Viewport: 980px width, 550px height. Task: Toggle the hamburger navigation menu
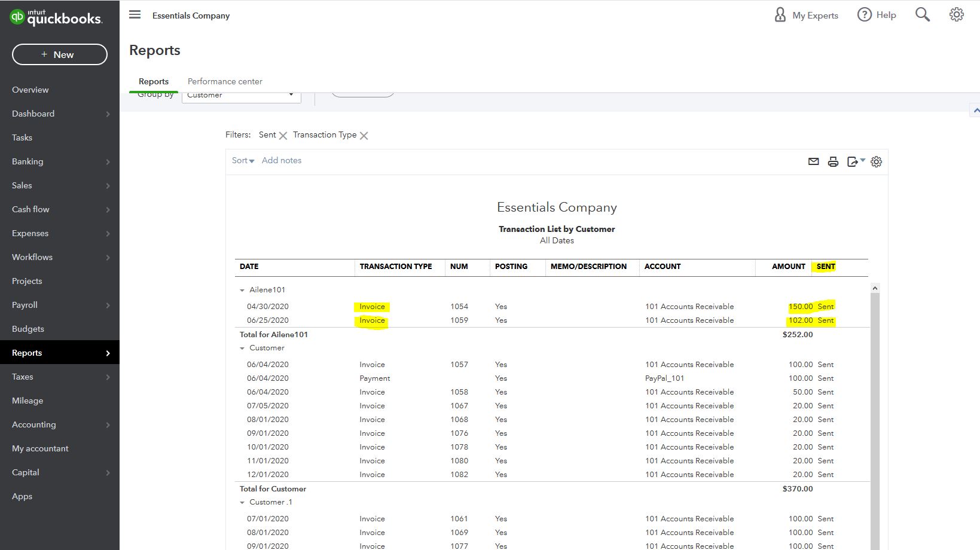pyautogui.click(x=135, y=15)
